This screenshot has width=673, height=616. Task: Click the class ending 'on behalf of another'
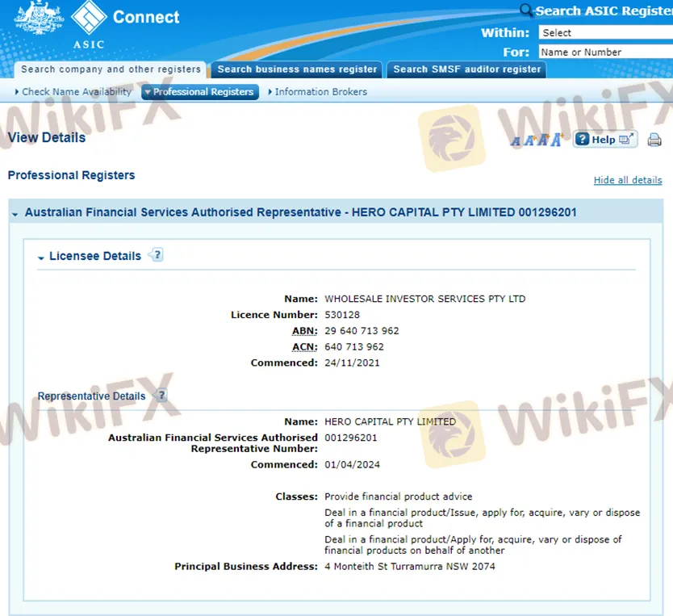pos(473,545)
